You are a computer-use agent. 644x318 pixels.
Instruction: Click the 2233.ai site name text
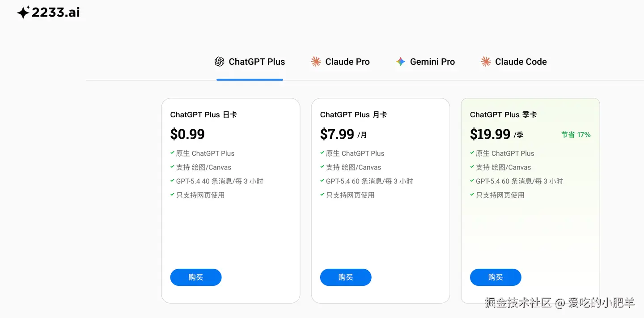pyautogui.click(x=56, y=13)
